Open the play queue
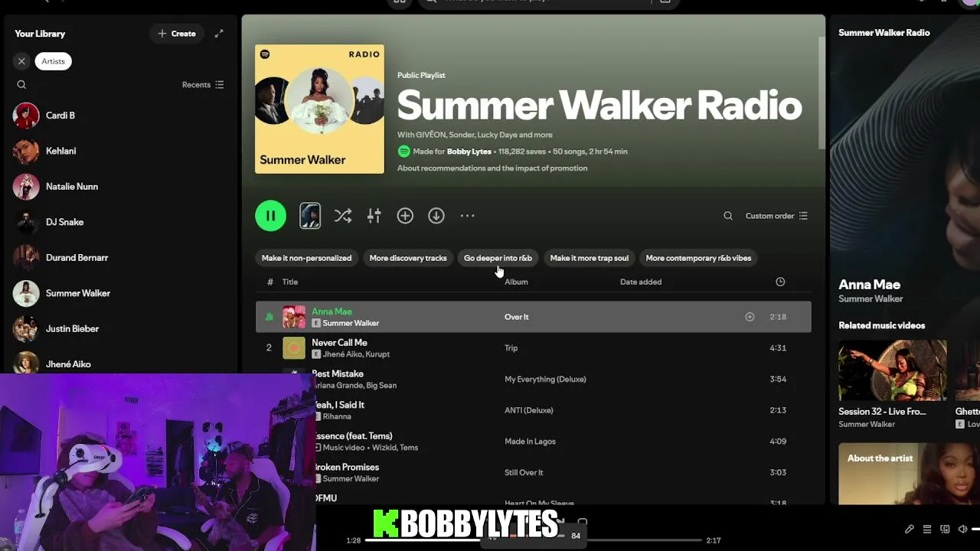Image resolution: width=980 pixels, height=551 pixels. 927,529
